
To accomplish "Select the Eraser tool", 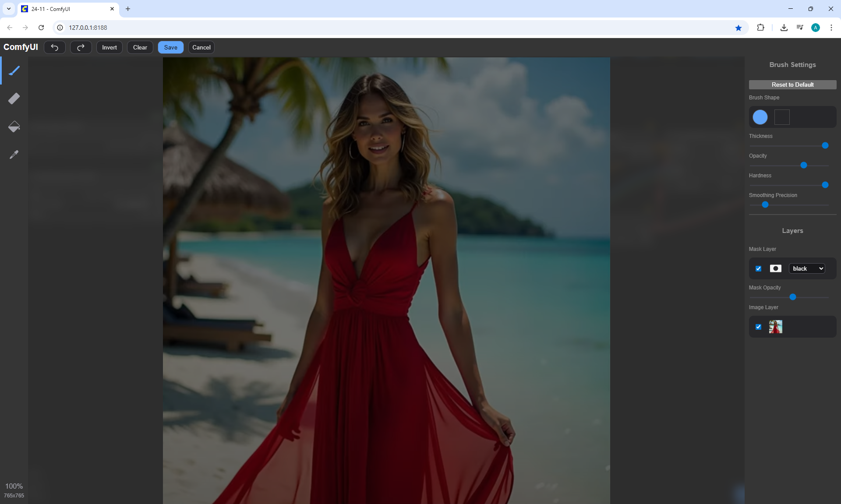I will (x=14, y=99).
